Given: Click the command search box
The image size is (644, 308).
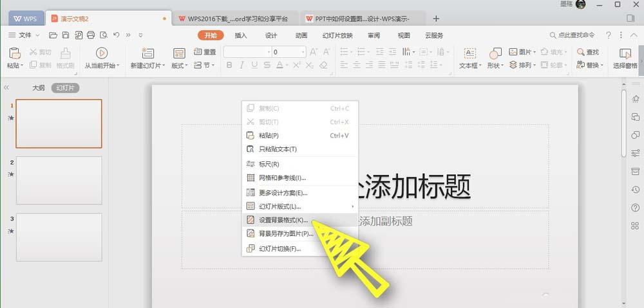Looking at the screenshot, I should click(x=576, y=35).
